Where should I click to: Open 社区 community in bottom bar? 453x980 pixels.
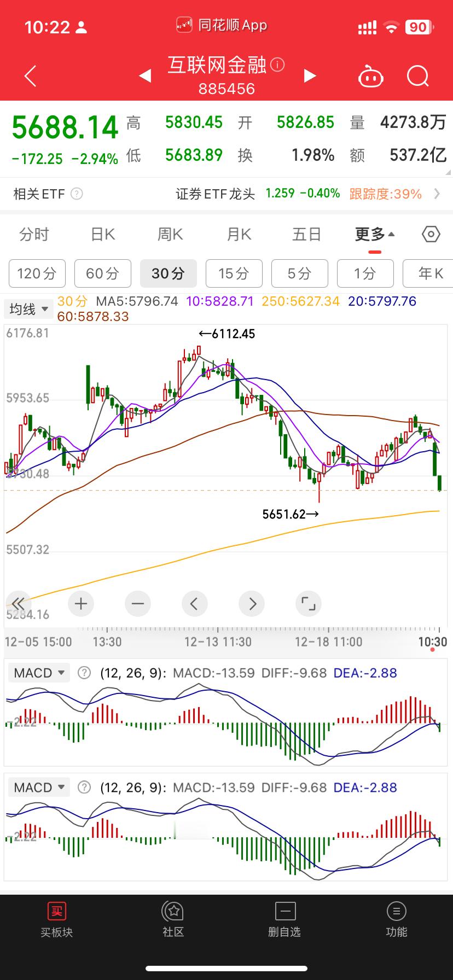(173, 920)
